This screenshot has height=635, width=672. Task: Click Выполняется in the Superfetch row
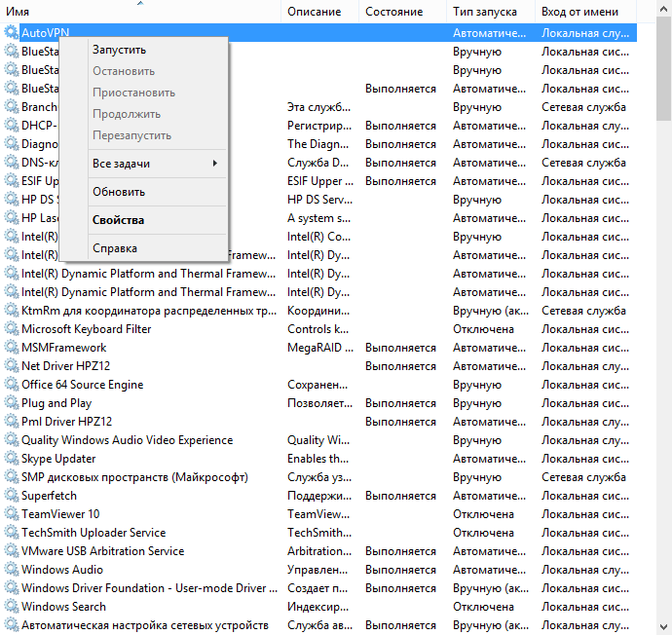point(400,496)
